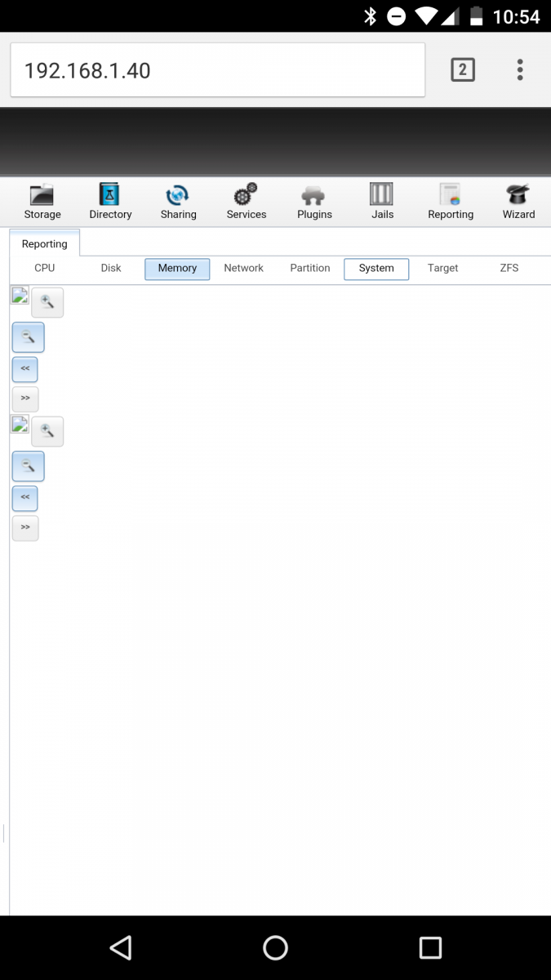551x980 pixels.
Task: Switch to the Target reporting tab
Action: pyautogui.click(x=442, y=268)
